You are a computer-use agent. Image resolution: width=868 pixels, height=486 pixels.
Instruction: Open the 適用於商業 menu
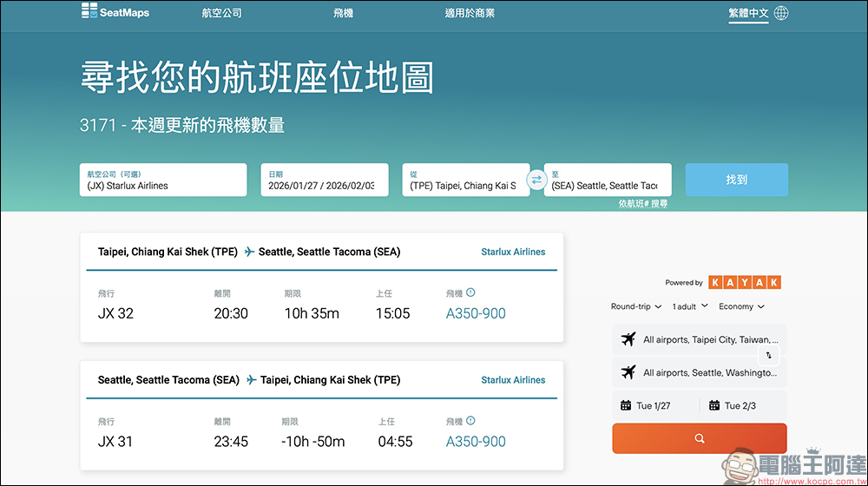pos(470,13)
